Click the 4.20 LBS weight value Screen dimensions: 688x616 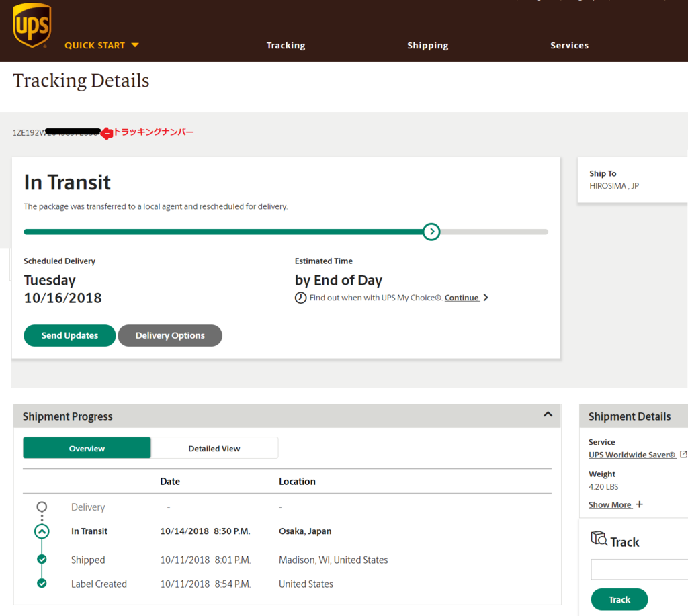point(603,487)
